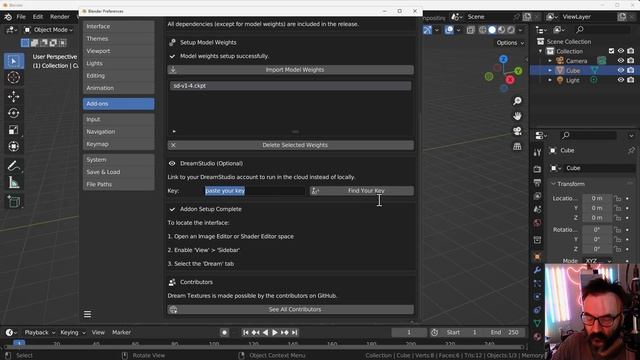
Task: Toggle camera view icon in viewport
Action: pos(517,131)
